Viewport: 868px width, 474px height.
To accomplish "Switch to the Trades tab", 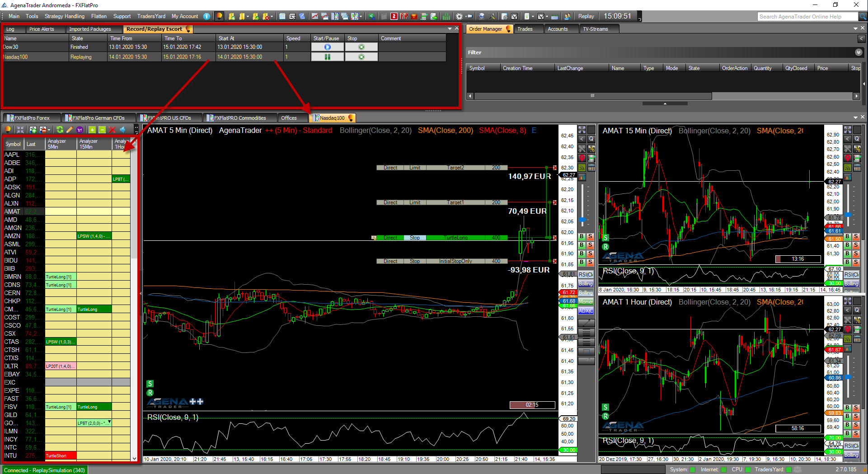I will click(525, 29).
